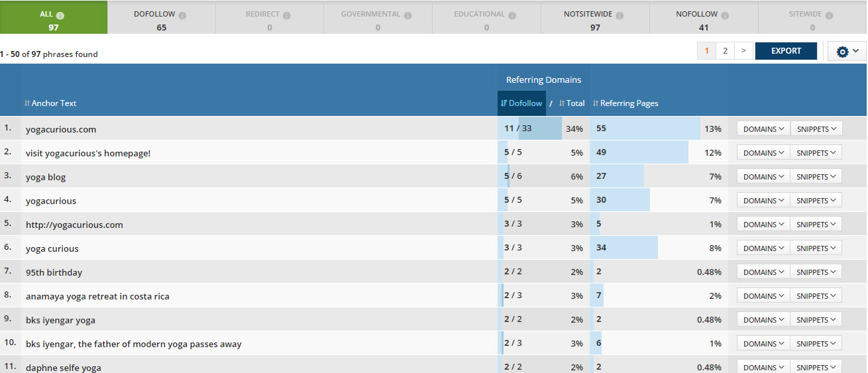The width and height of the screenshot is (868, 373).
Task: Open SNIPPETS dropdown for yoga curious row
Action: coord(816,248)
